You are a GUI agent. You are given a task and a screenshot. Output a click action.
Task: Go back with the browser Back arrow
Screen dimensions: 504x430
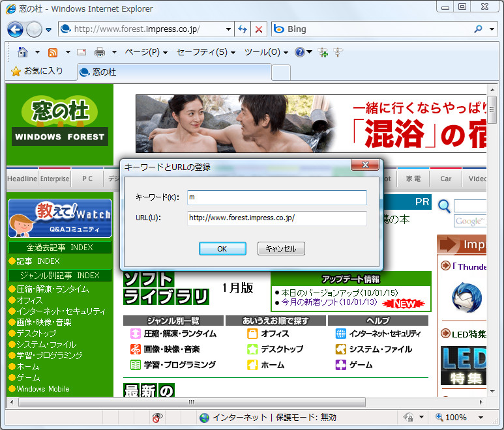(x=15, y=29)
